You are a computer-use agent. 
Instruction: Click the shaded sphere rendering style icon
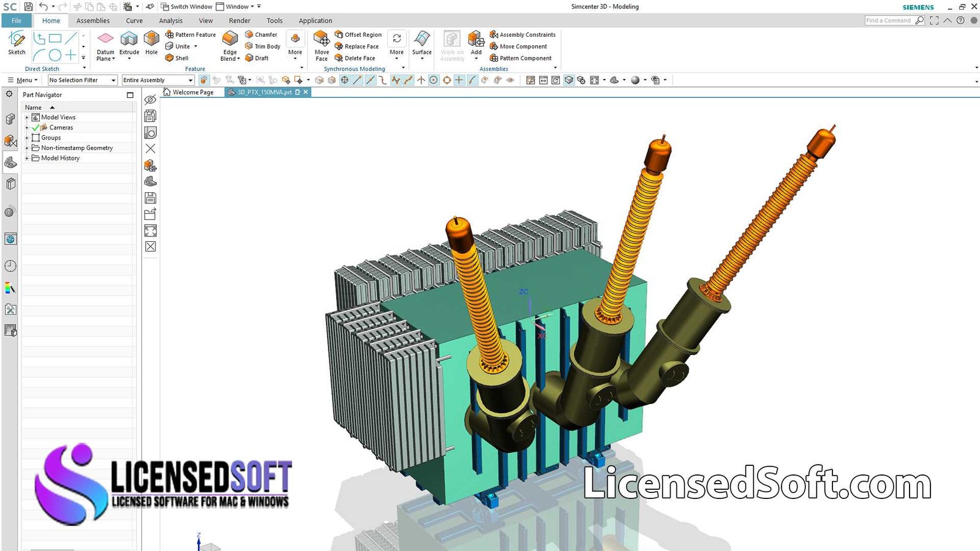(x=635, y=80)
